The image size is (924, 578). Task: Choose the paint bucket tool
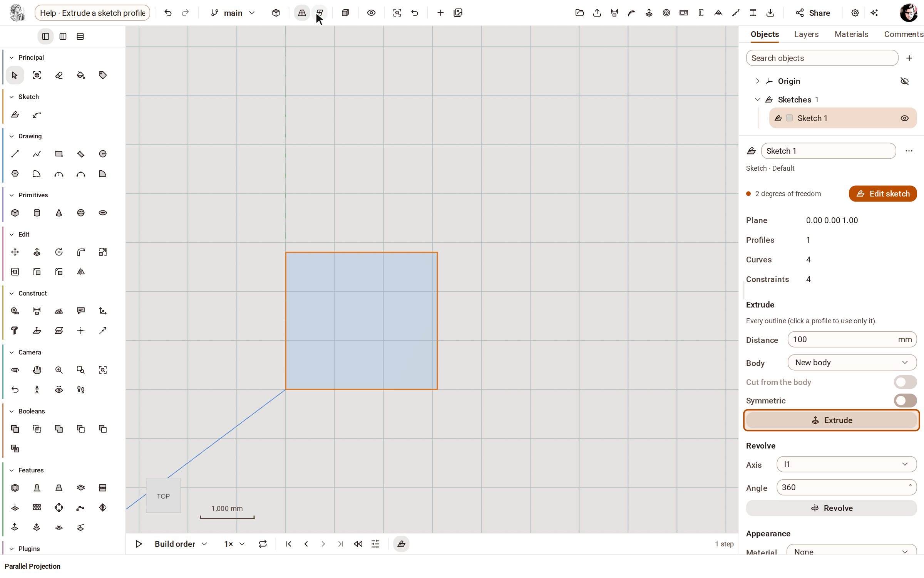80,75
